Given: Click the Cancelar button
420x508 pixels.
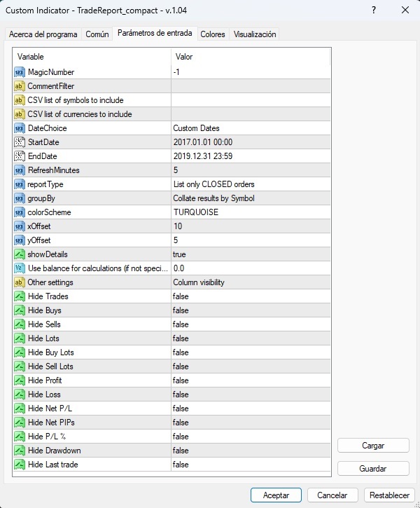Looking at the screenshot, I should tap(332, 495).
